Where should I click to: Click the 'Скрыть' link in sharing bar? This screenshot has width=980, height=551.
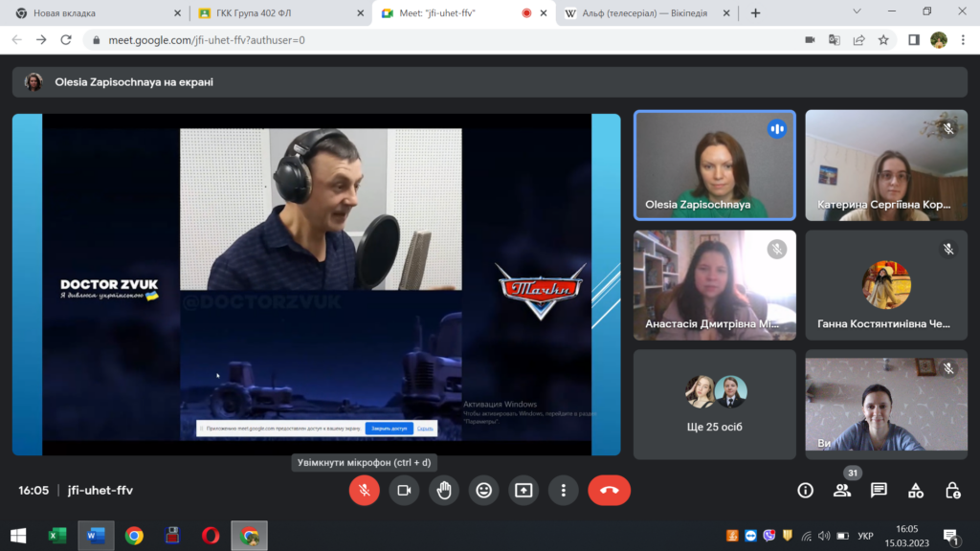pos(425,428)
